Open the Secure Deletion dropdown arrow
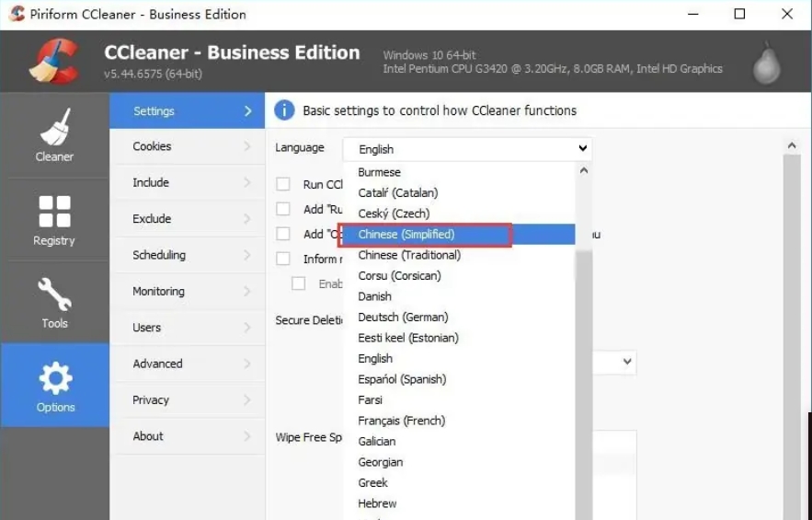Screen dimensions: 812x520 coord(627,362)
